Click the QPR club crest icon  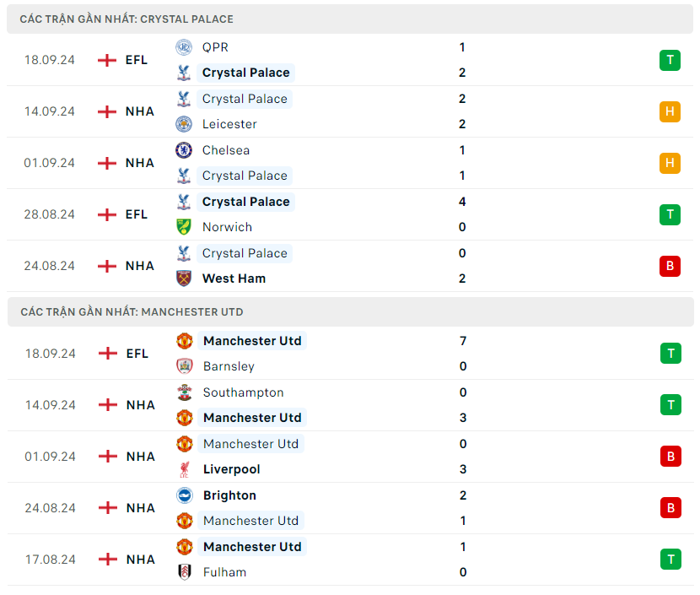(x=183, y=47)
